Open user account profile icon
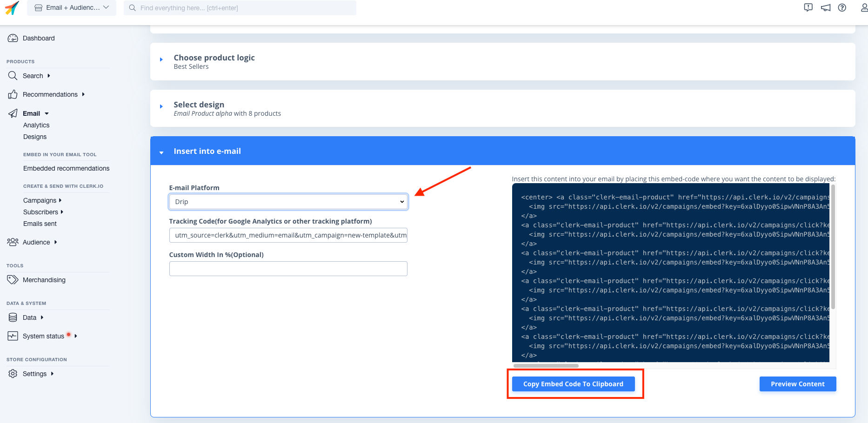 pos(863,7)
